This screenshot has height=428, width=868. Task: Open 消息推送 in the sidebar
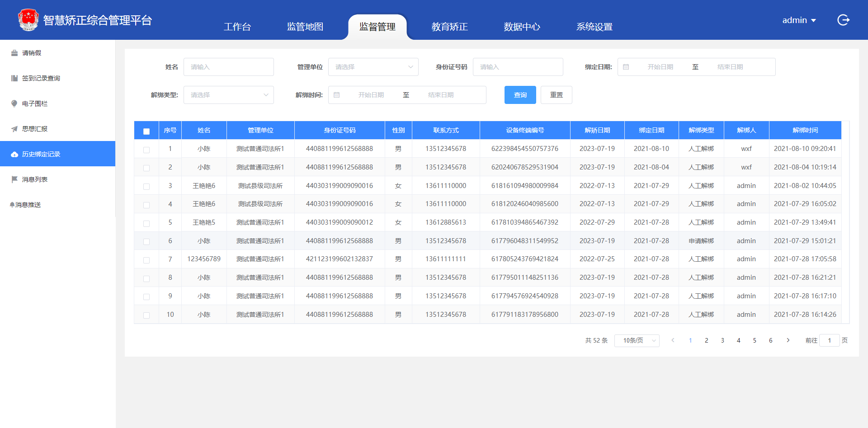point(58,205)
